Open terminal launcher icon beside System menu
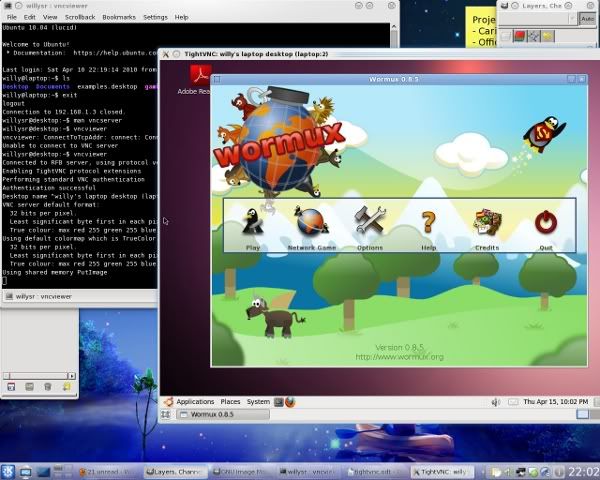 click(x=279, y=402)
